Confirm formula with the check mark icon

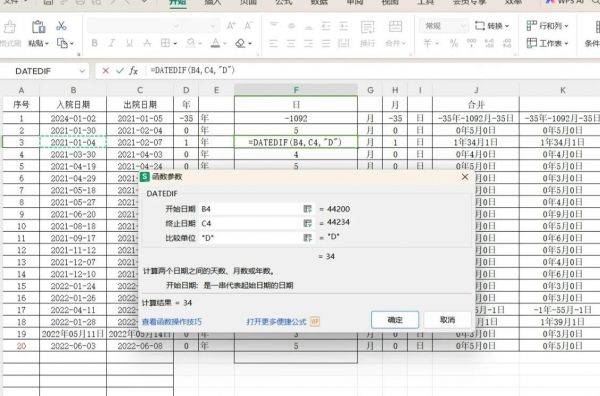tap(120, 71)
